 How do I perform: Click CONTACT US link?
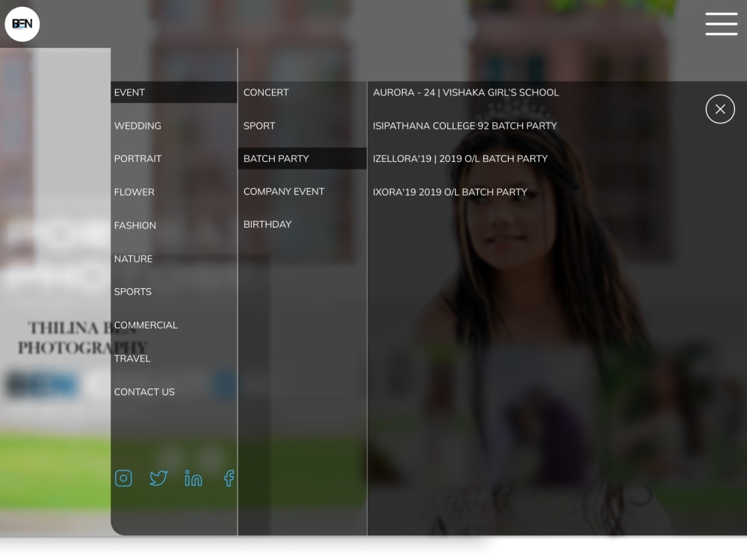point(144,391)
